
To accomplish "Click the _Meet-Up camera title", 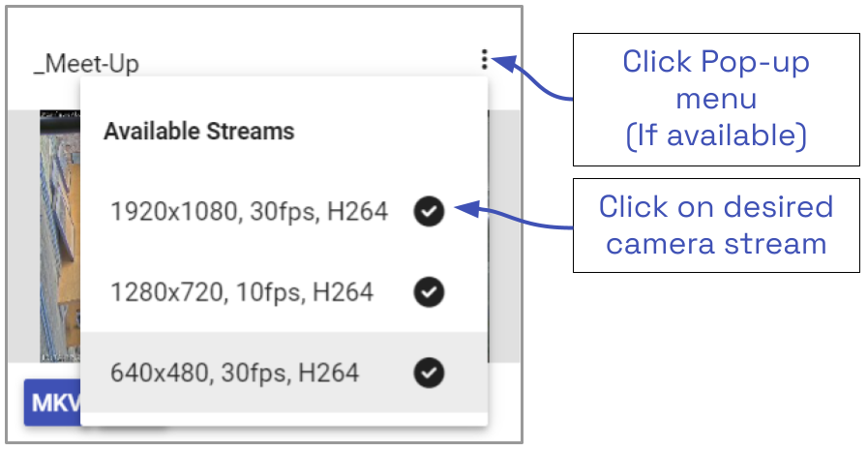I will point(86,65).
